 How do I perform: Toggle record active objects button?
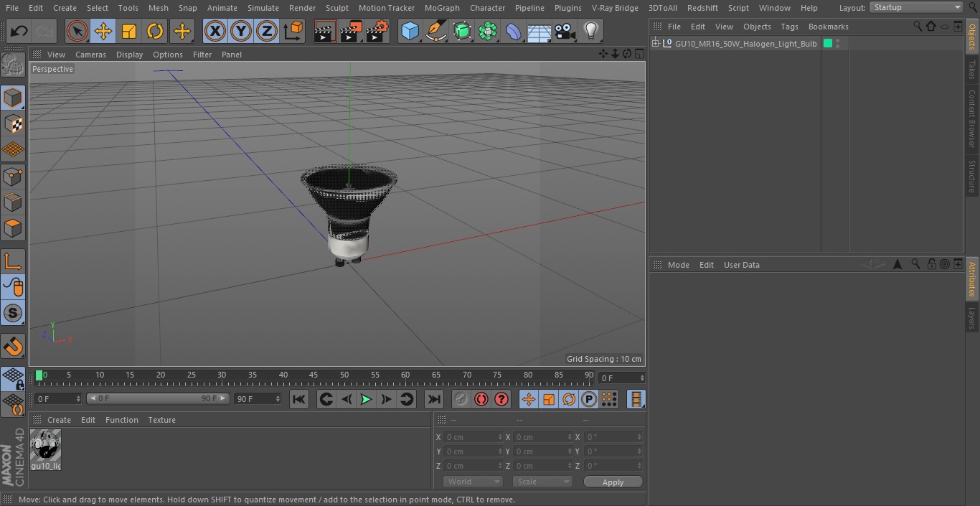(461, 399)
